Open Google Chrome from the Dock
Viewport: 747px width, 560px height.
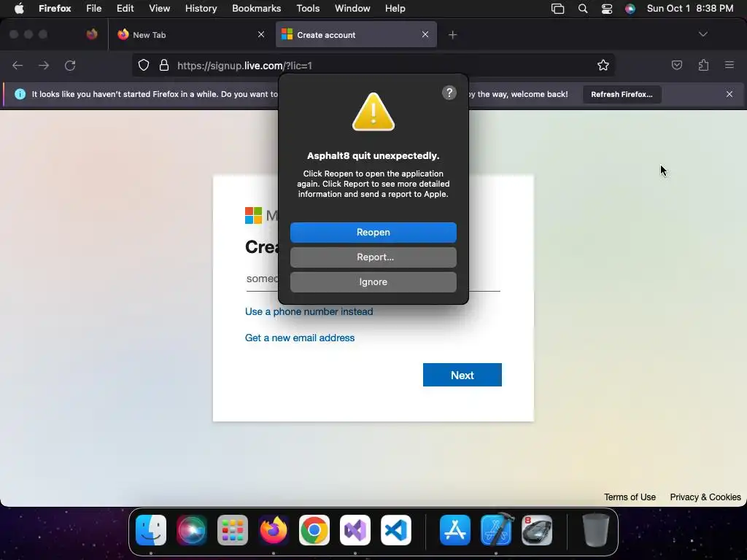click(x=314, y=530)
